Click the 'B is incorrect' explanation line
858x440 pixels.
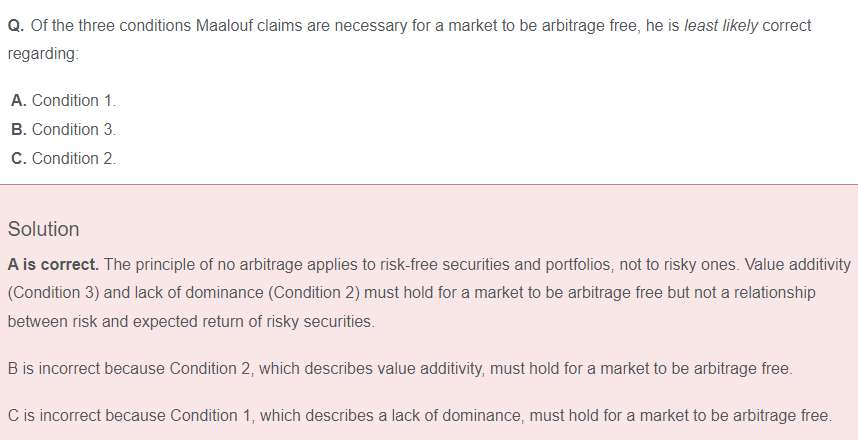[400, 369]
